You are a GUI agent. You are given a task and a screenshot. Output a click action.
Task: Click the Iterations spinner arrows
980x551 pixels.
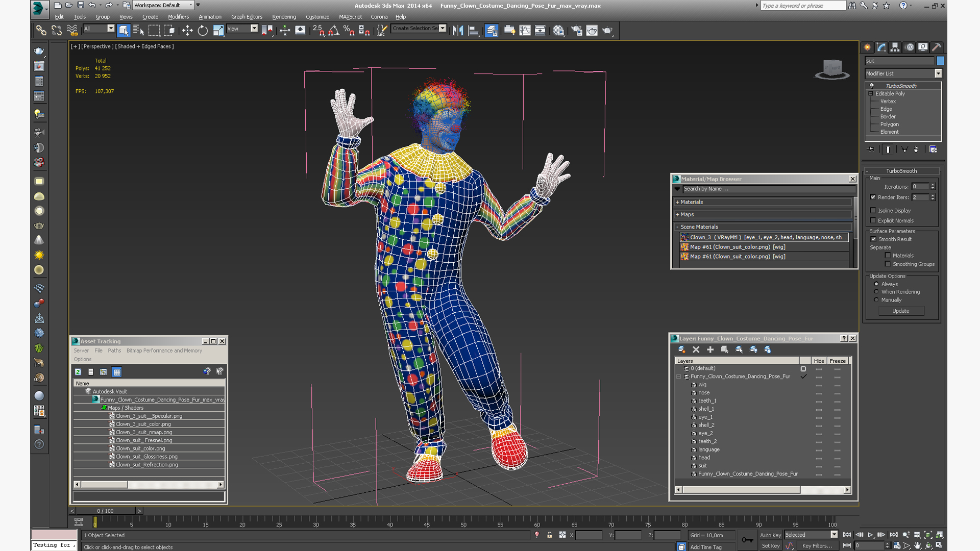(933, 186)
